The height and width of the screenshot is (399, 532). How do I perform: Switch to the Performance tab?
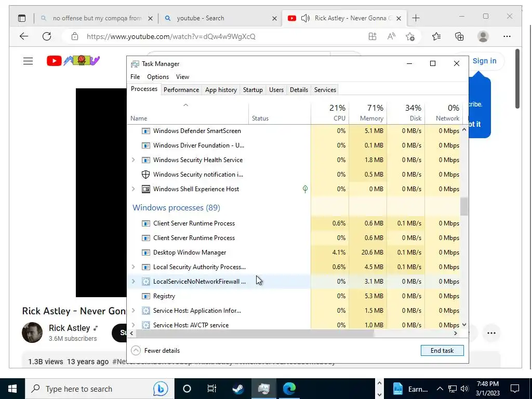click(181, 90)
